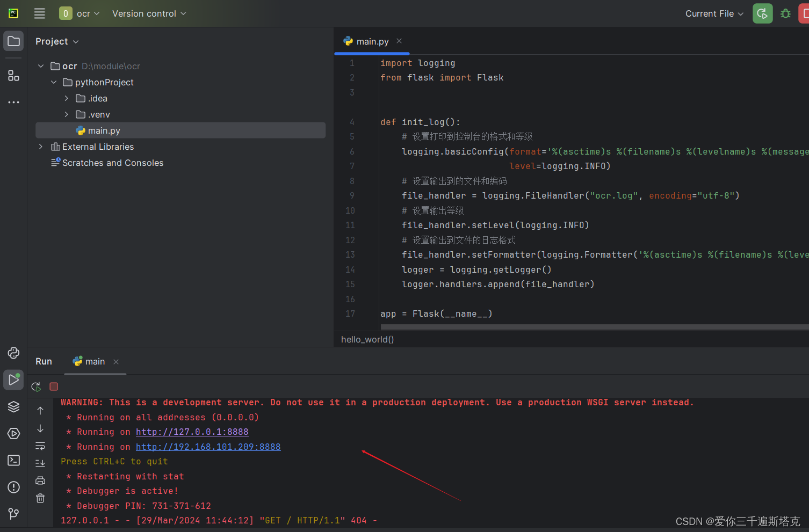Screen dimensions: 809x532
Task: Toggle soft-wrap in run console
Action: [40, 446]
